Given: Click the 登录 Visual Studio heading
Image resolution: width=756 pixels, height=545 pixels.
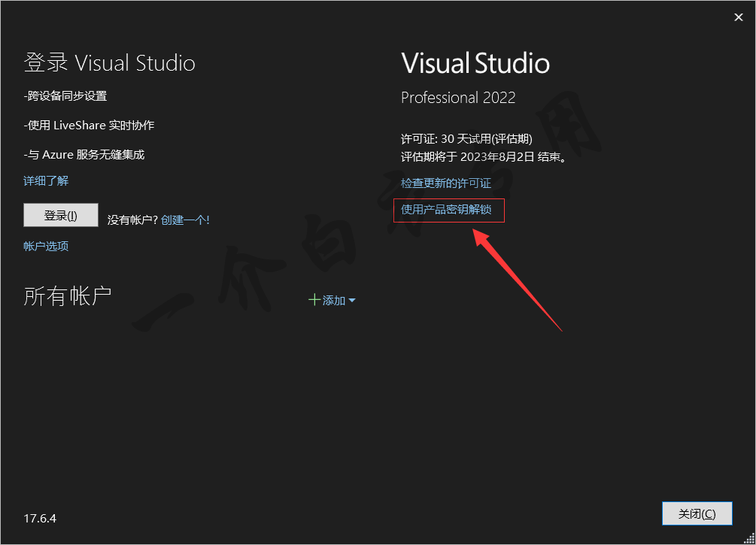Looking at the screenshot, I should [x=109, y=63].
